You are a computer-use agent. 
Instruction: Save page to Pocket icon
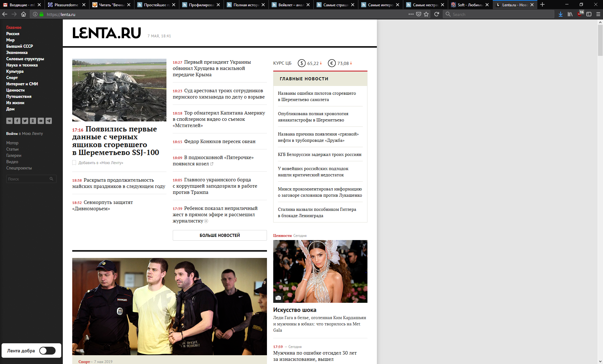coord(419,14)
